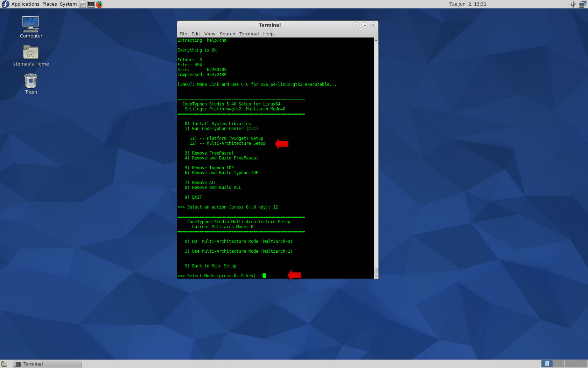Click 'Compressed: 45472489' line

202,75
